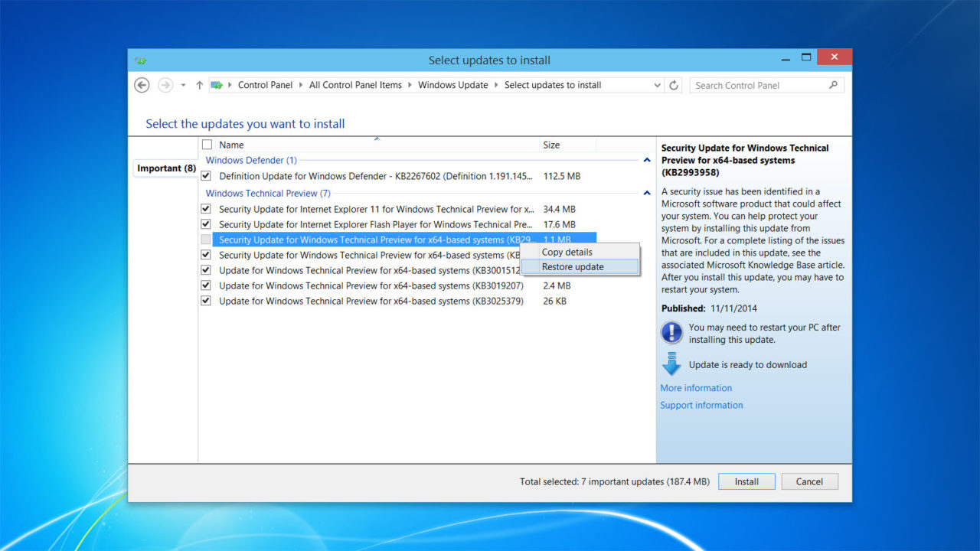The width and height of the screenshot is (980, 551).
Task: Select the Important (8) tab
Action: [166, 168]
